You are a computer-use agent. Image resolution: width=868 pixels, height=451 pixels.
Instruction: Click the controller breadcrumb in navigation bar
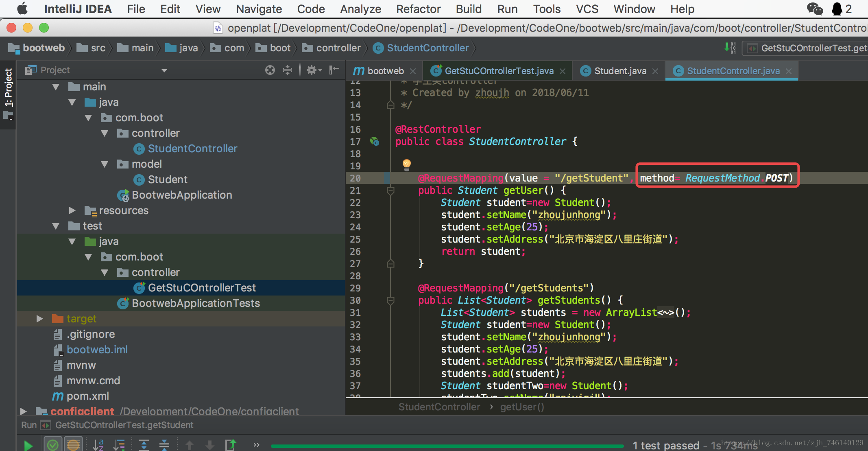[331, 48]
